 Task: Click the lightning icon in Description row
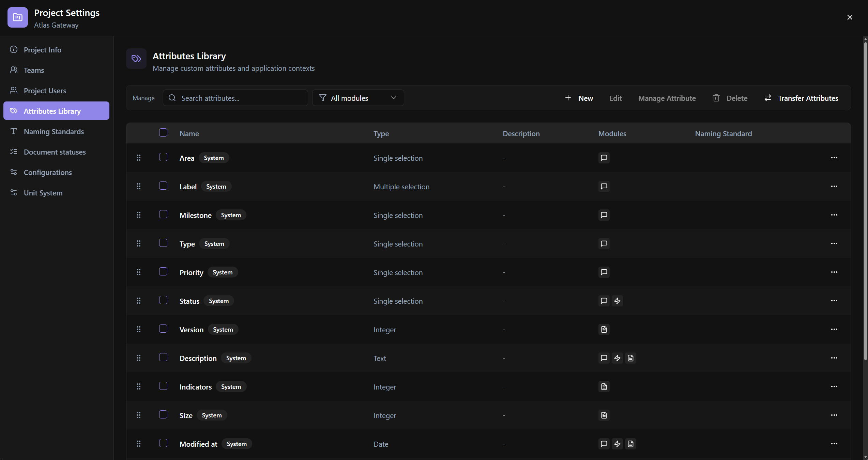point(617,358)
